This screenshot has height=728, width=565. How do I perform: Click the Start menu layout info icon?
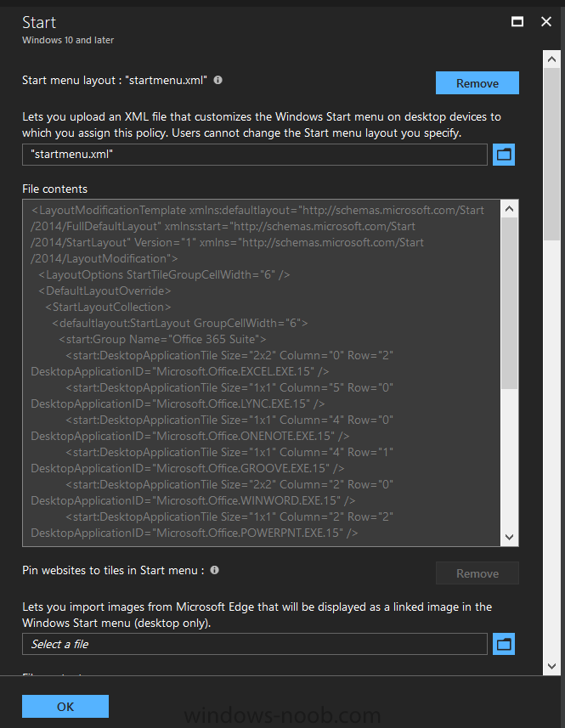(x=218, y=80)
